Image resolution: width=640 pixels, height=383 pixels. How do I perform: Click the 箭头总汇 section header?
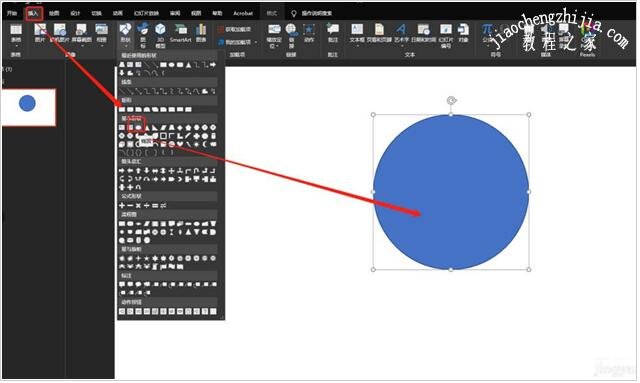pyautogui.click(x=168, y=162)
